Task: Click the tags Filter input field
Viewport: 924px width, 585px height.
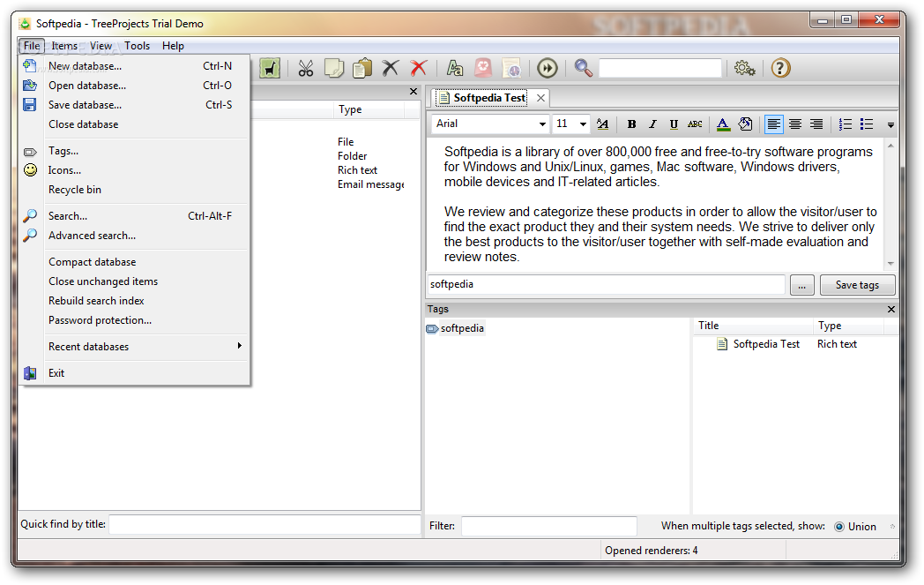Action: (548, 526)
